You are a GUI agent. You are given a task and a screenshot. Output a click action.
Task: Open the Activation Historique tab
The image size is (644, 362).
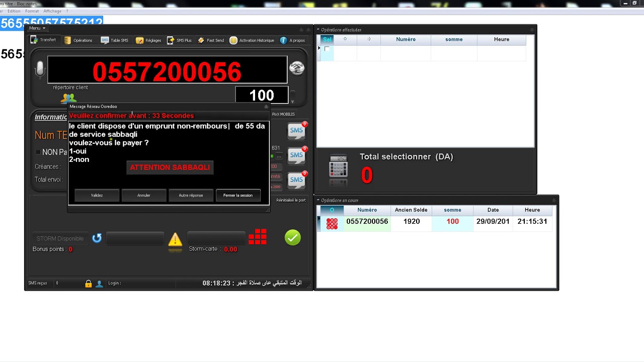[252, 40]
